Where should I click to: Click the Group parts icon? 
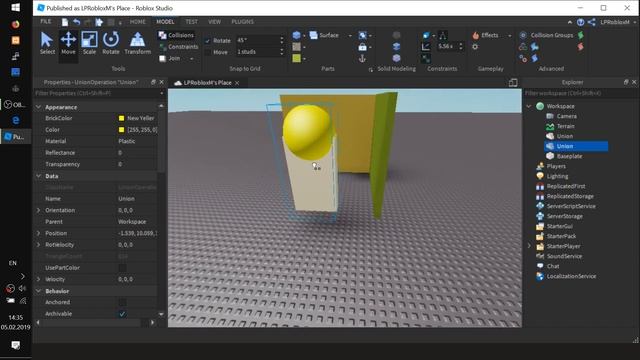362,36
